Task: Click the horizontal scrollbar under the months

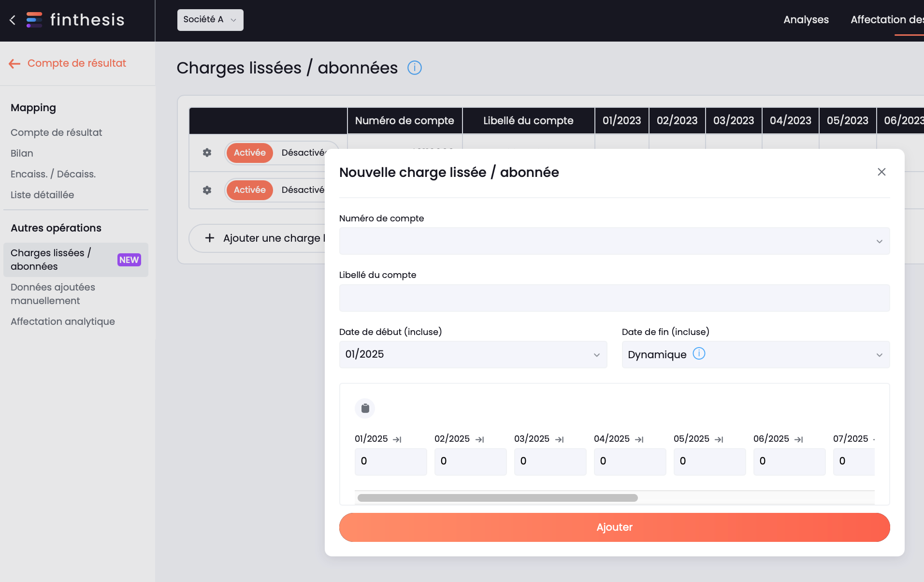Action: click(x=497, y=498)
